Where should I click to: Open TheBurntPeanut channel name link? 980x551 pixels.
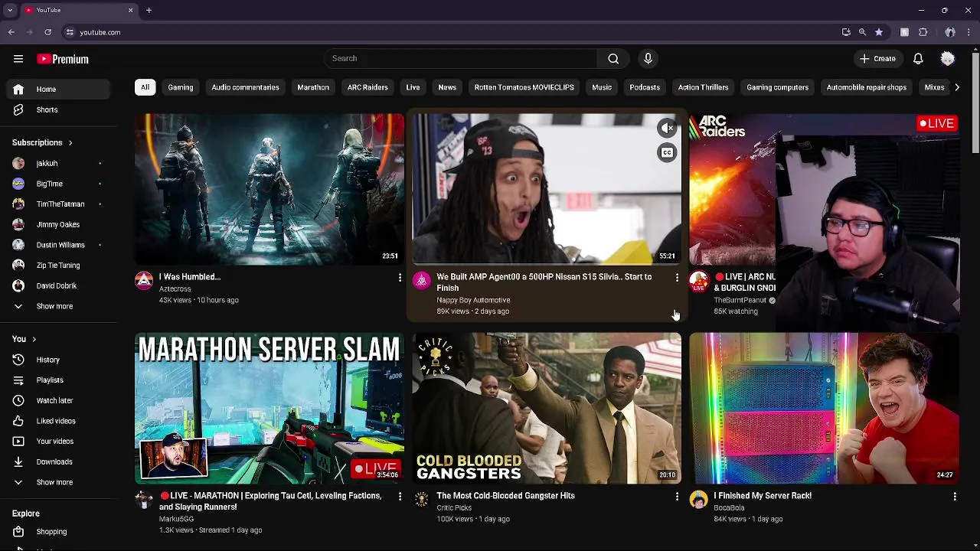(x=740, y=300)
